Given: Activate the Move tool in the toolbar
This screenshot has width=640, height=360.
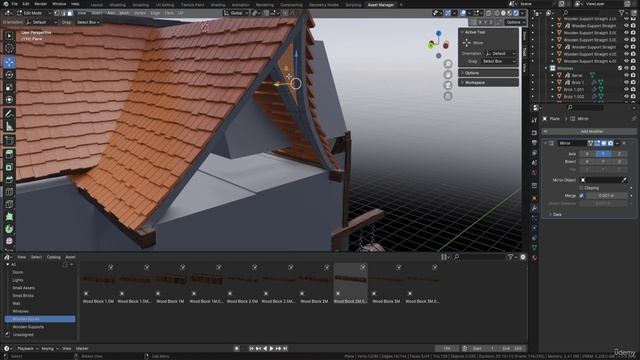Looking at the screenshot, I should 9,62.
